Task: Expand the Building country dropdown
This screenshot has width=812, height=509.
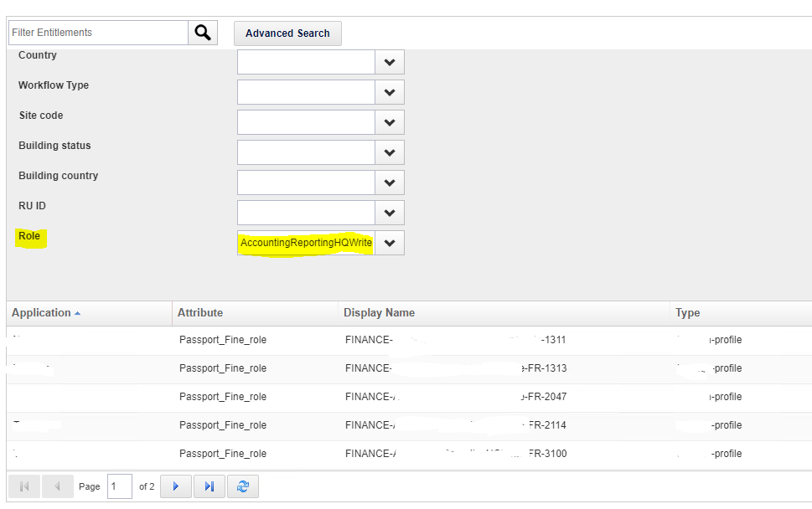Action: click(389, 183)
